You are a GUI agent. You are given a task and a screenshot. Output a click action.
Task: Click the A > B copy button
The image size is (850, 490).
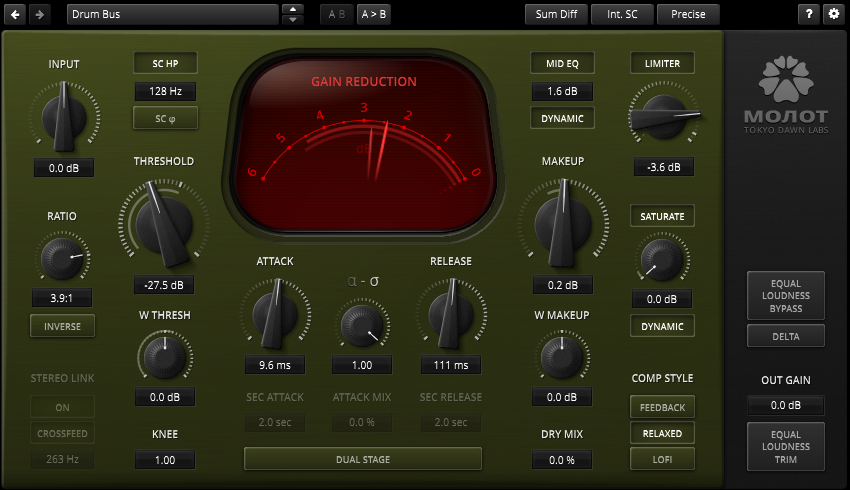(375, 14)
